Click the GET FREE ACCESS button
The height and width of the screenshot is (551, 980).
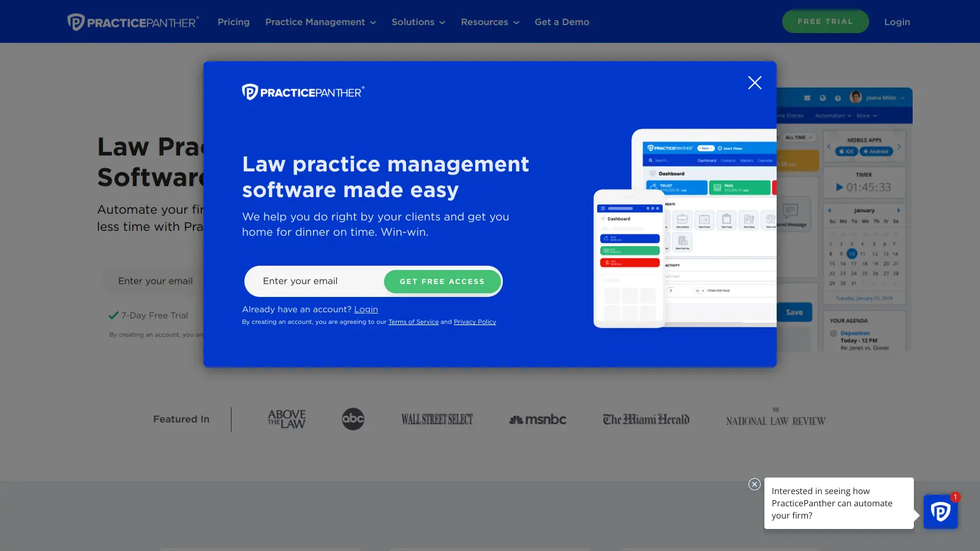click(x=442, y=281)
